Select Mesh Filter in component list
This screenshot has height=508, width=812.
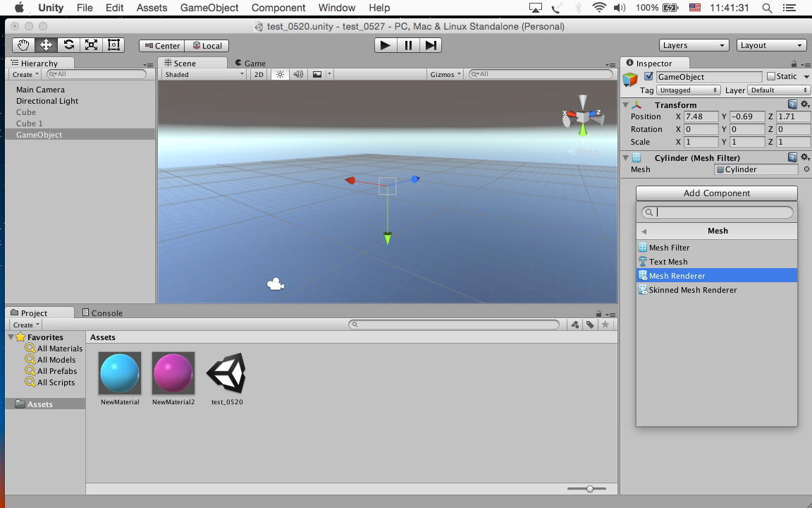click(717, 248)
